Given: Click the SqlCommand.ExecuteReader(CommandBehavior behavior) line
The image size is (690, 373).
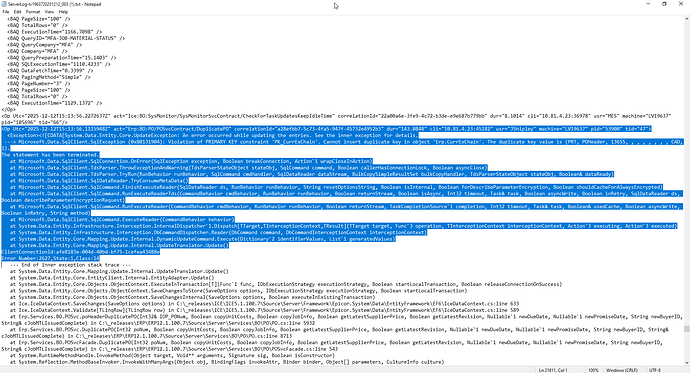Looking at the screenshot, I should point(122,219).
